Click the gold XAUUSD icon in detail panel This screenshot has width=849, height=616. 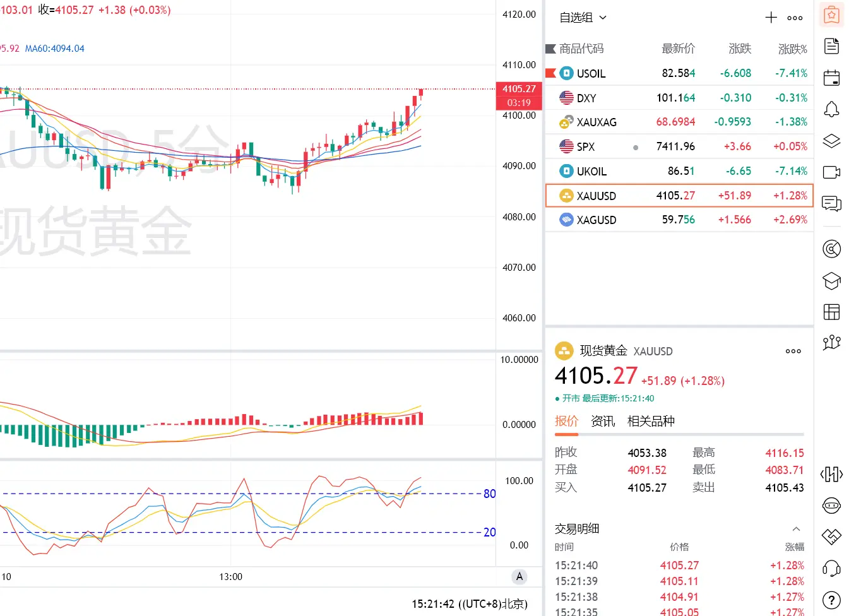click(564, 351)
